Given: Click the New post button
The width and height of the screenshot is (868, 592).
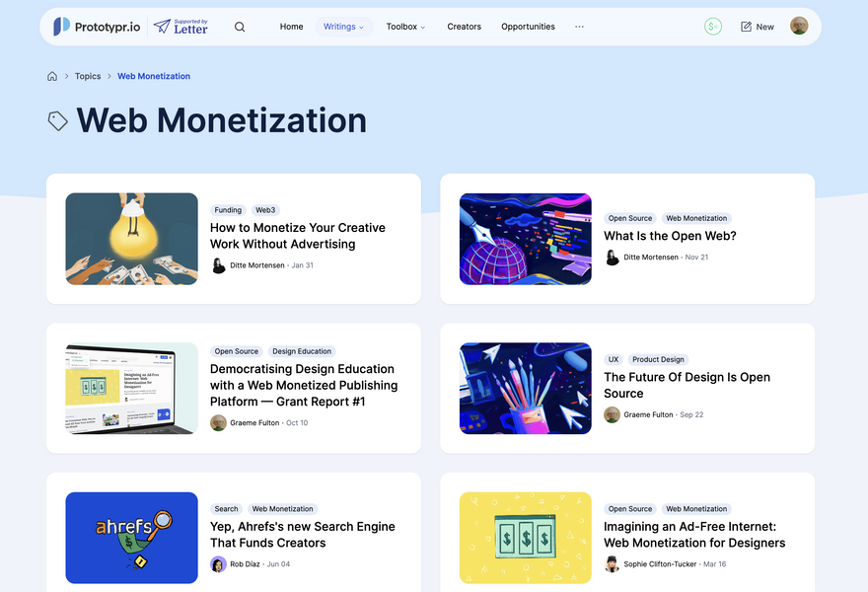Looking at the screenshot, I should [758, 27].
